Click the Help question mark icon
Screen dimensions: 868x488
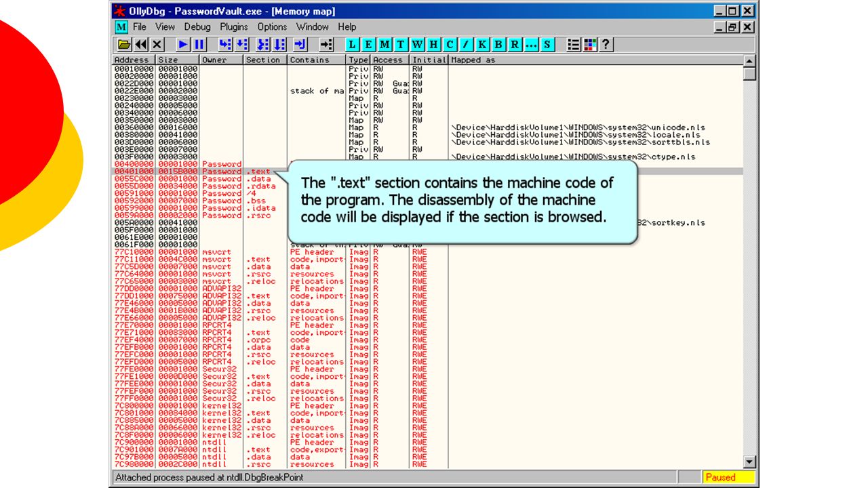pyautogui.click(x=606, y=45)
